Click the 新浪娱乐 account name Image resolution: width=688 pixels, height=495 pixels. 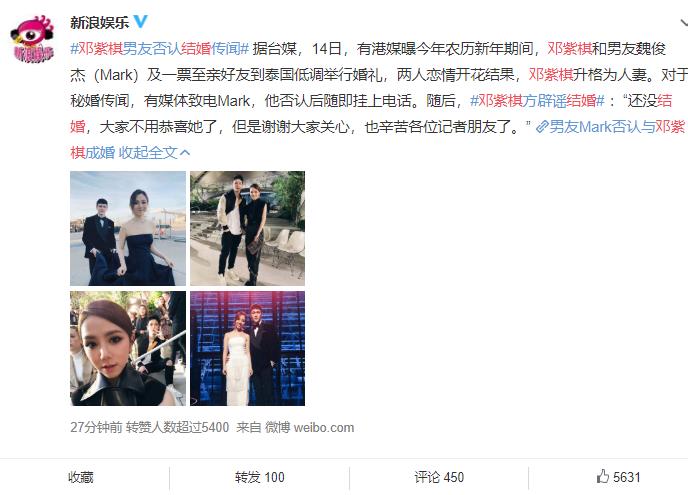coord(100,22)
